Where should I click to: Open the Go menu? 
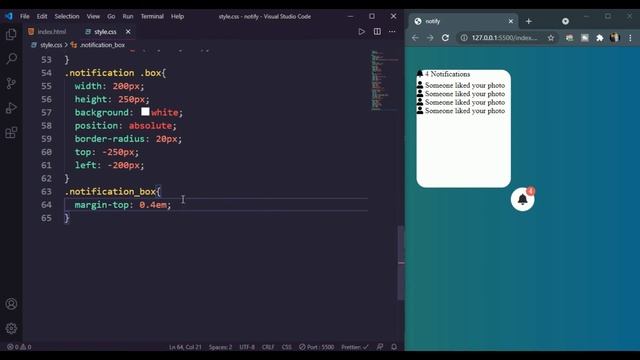coord(111,16)
